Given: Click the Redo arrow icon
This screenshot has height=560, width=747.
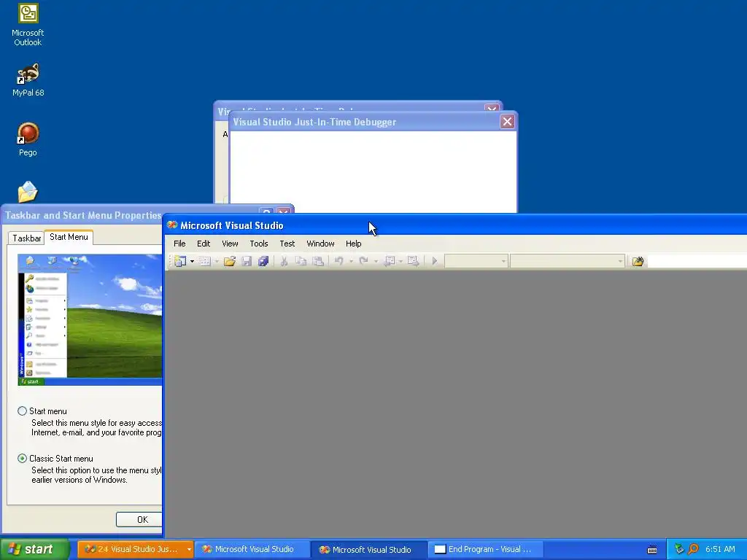Looking at the screenshot, I should coord(363,261).
